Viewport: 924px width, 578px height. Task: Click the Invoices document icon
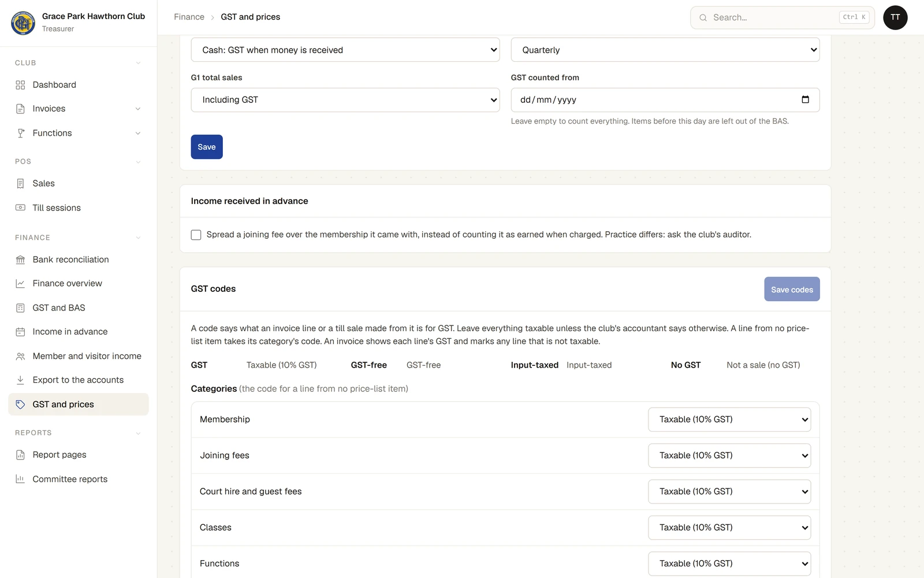coord(20,109)
